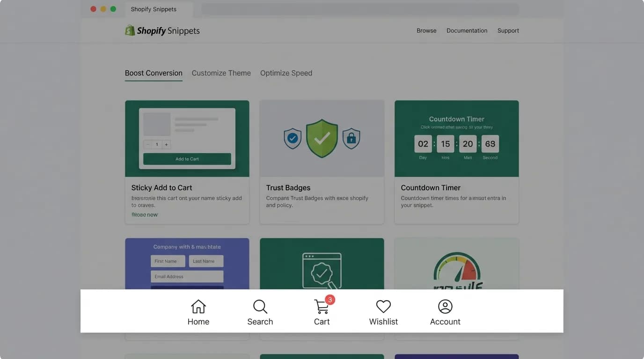Select the Shopify Snippets browser tab
The height and width of the screenshot is (359, 644).
(159, 9)
